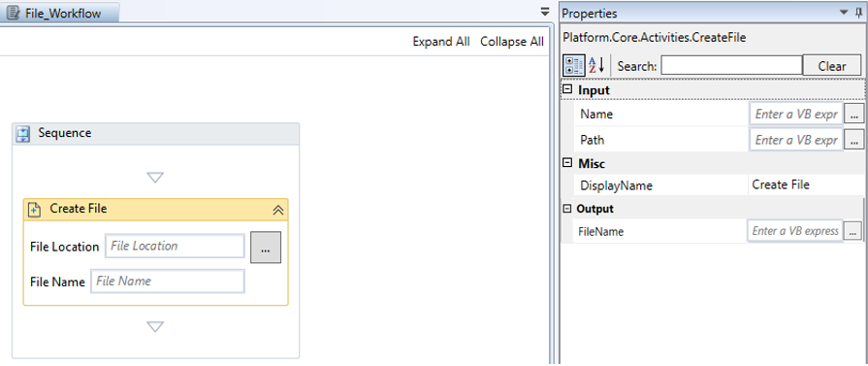This screenshot has width=868, height=366.
Task: Click the Clear search button
Action: (832, 65)
